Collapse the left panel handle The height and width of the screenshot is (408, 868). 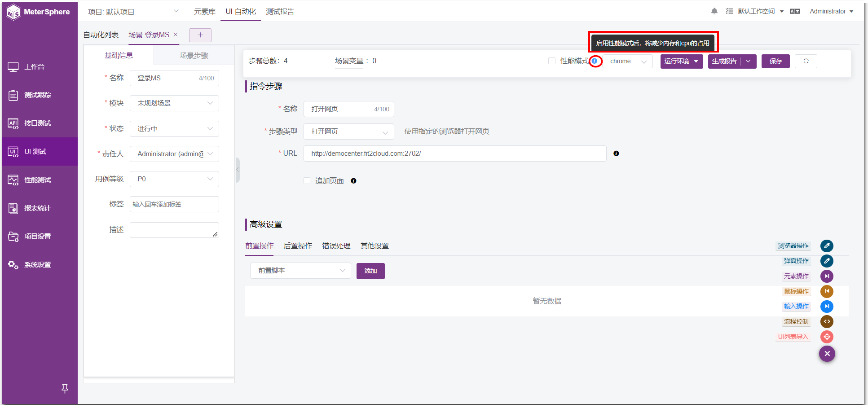[238, 170]
